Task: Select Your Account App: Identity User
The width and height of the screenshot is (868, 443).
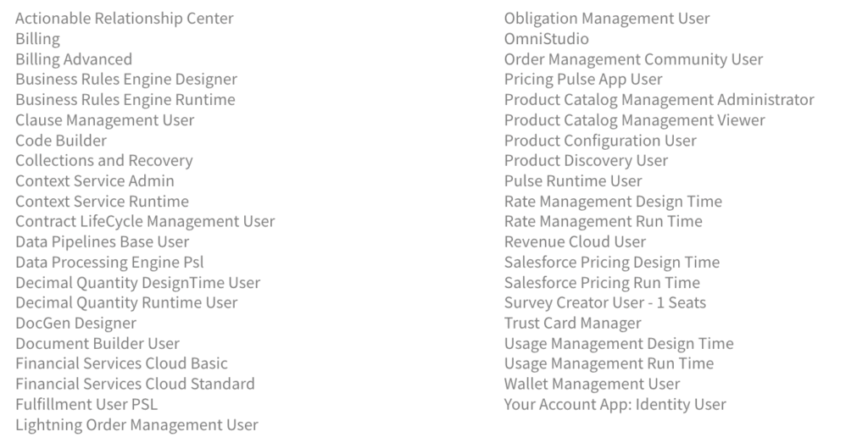Action: click(615, 405)
